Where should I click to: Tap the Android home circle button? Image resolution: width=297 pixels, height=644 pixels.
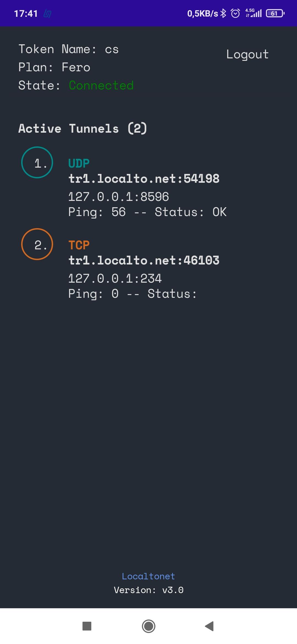pyautogui.click(x=148, y=626)
